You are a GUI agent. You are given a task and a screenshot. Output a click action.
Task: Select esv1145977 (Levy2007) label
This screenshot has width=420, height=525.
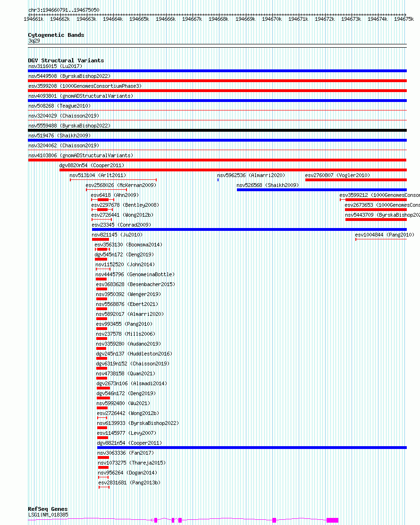point(126,433)
